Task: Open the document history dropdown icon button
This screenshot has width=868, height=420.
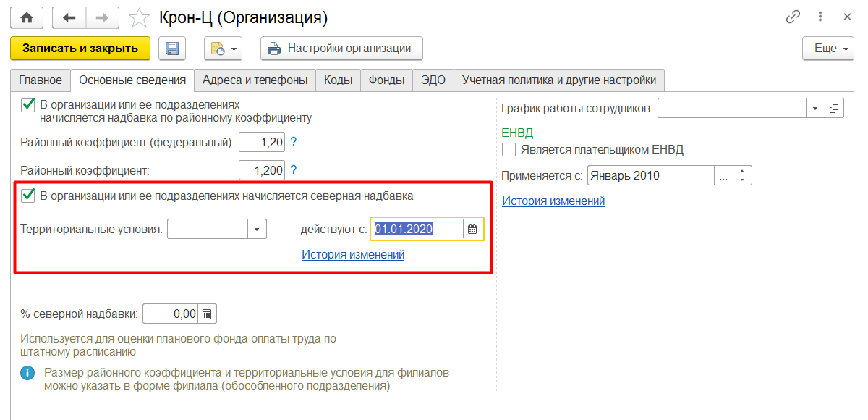Action: tap(223, 49)
